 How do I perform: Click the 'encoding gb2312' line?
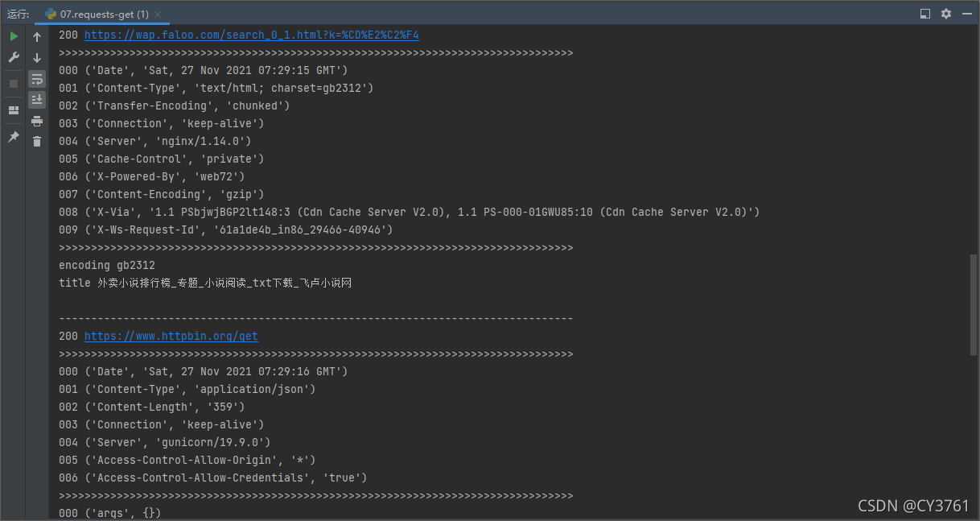(107, 266)
